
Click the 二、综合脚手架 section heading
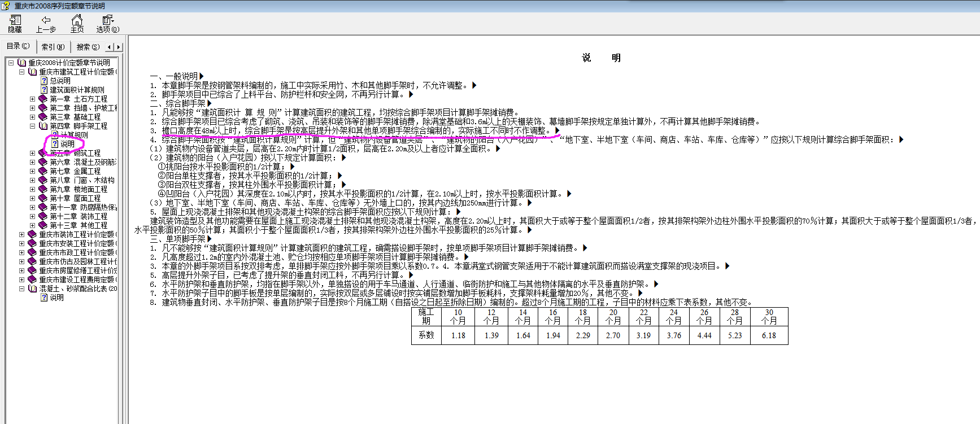[x=178, y=103]
